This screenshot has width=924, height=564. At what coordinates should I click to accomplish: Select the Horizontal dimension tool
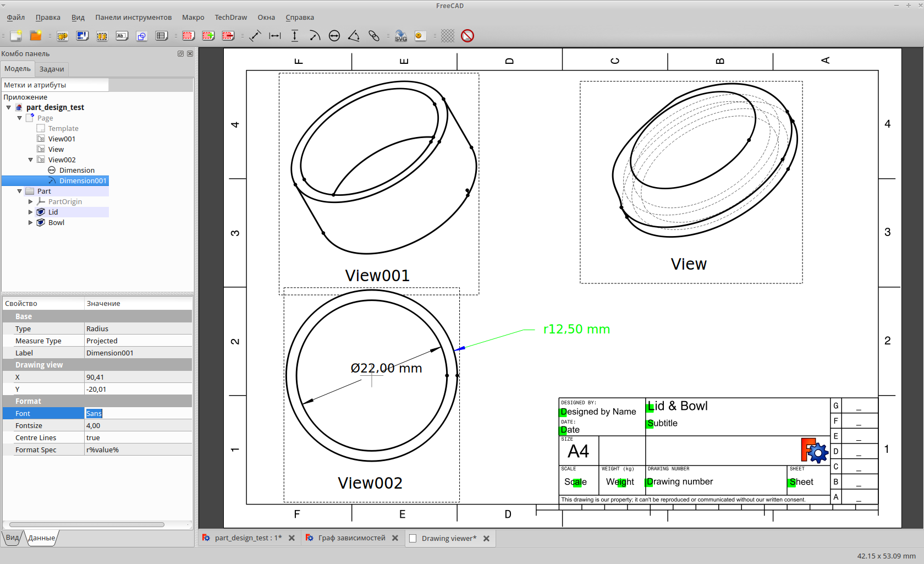274,35
